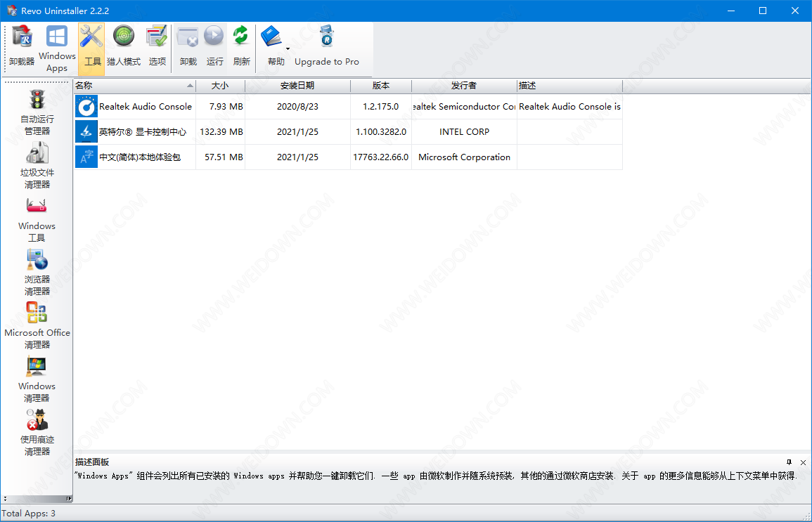Image resolution: width=812 pixels, height=522 pixels.
Task: Sort list by 发行者 column header
Action: [x=464, y=86]
